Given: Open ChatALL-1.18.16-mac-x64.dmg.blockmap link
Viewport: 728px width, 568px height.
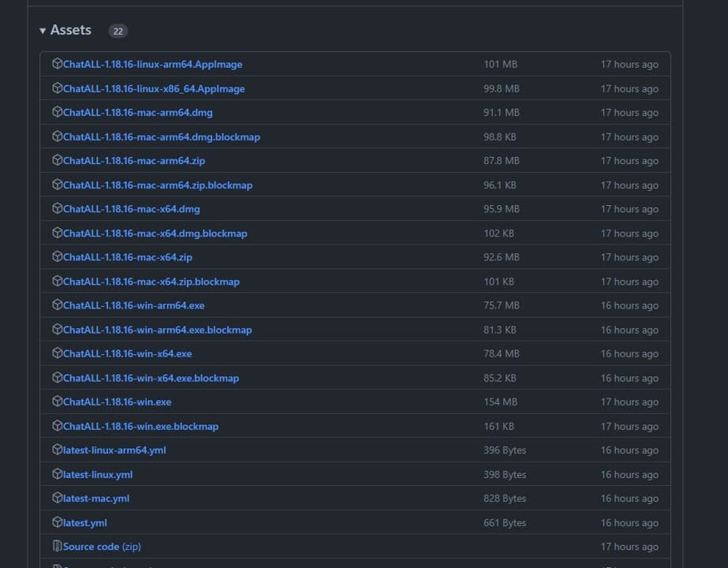Looking at the screenshot, I should (155, 234).
